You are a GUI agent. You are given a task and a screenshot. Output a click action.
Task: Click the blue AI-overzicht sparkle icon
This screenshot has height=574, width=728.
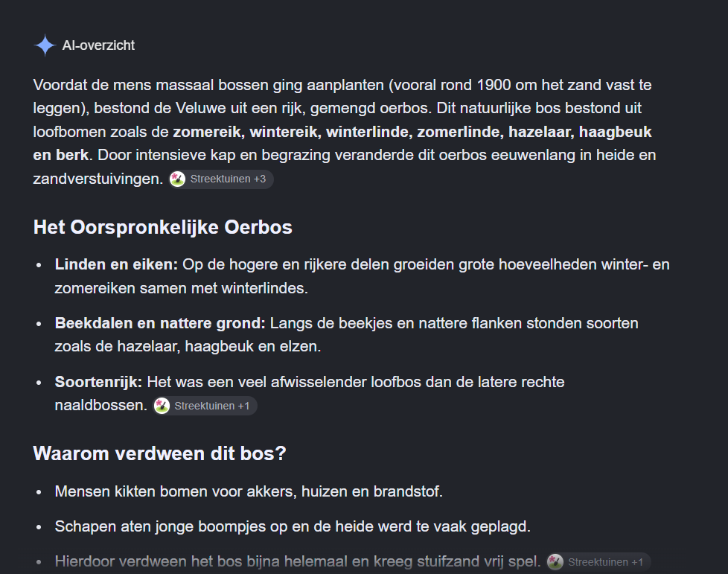(x=45, y=45)
